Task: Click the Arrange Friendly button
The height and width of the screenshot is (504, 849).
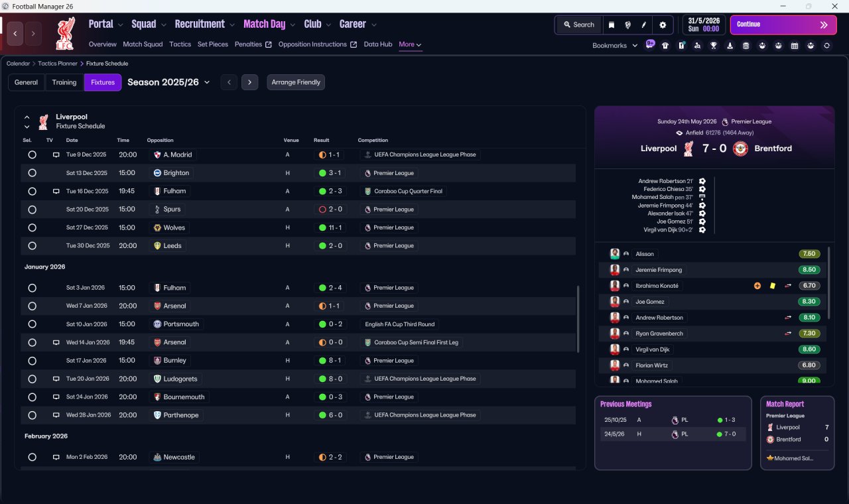Action: [x=296, y=82]
